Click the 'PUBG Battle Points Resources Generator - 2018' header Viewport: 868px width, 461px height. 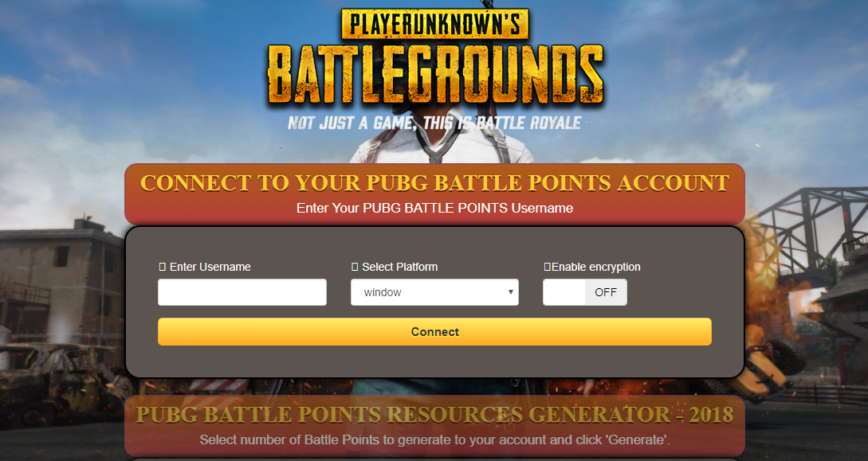coord(434,415)
